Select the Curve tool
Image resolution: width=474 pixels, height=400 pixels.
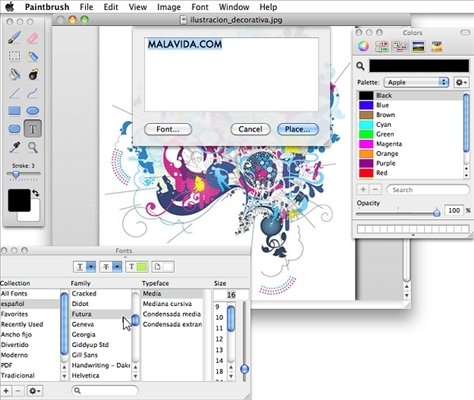point(33,93)
